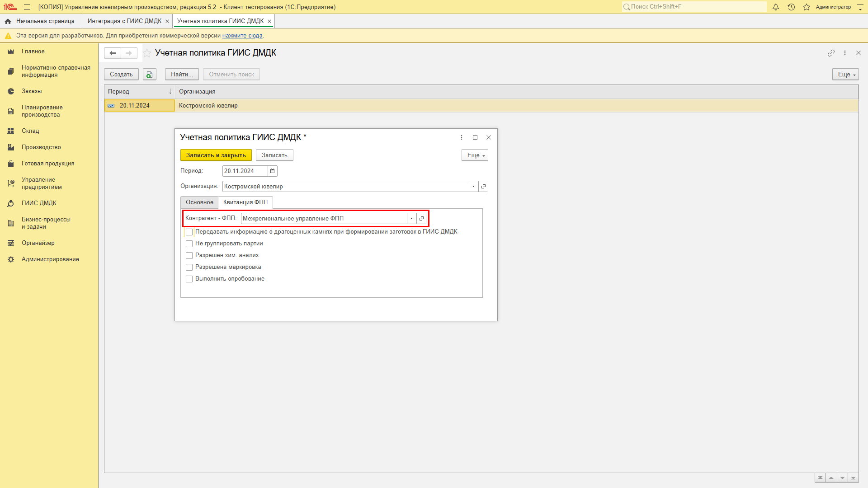Open the settings menu icon beside Администратор
Image resolution: width=868 pixels, height=488 pixels.
pyautogui.click(x=860, y=7)
